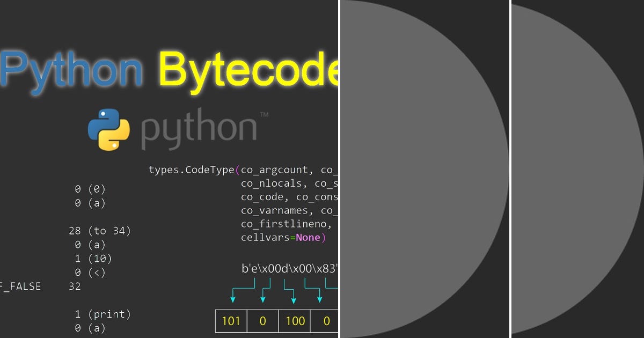
Task: Click the '0 (0)' disassembly operand
Action: (90, 189)
